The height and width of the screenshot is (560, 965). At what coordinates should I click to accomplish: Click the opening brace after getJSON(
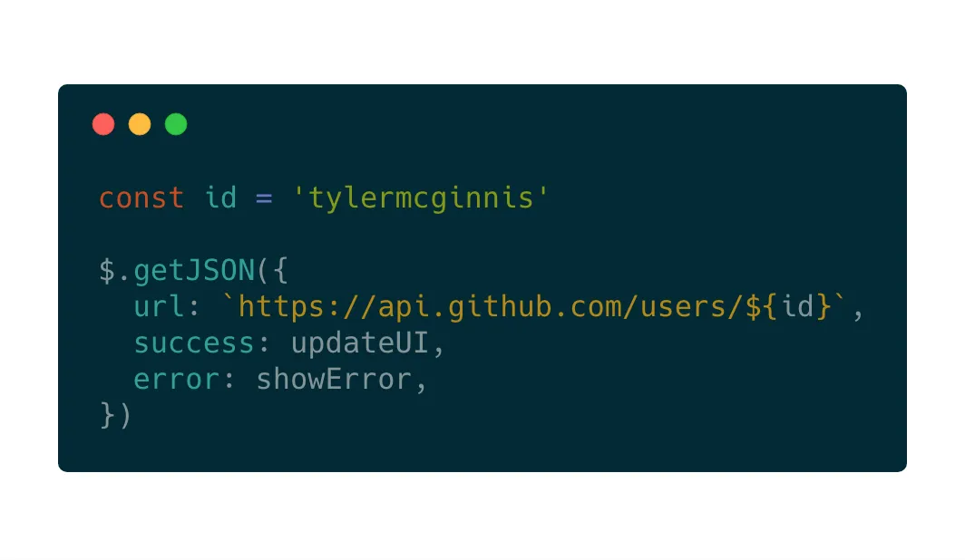(280, 270)
